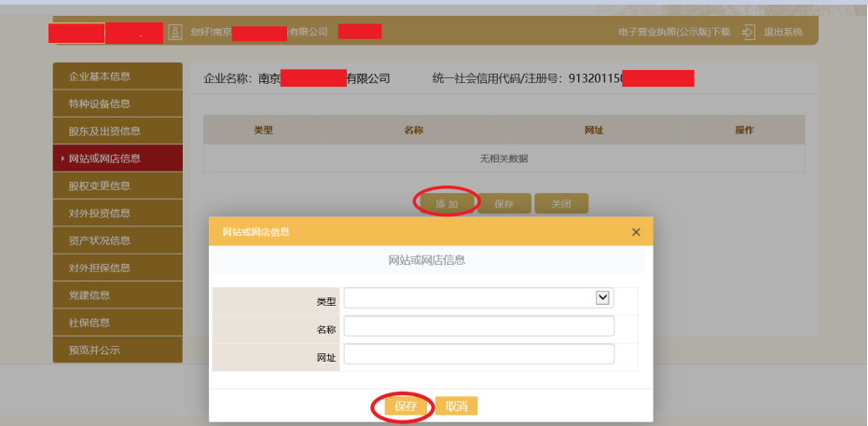Screen dimensions: 868x426
Task: Click the 网址 table column header
Action: 594,130
